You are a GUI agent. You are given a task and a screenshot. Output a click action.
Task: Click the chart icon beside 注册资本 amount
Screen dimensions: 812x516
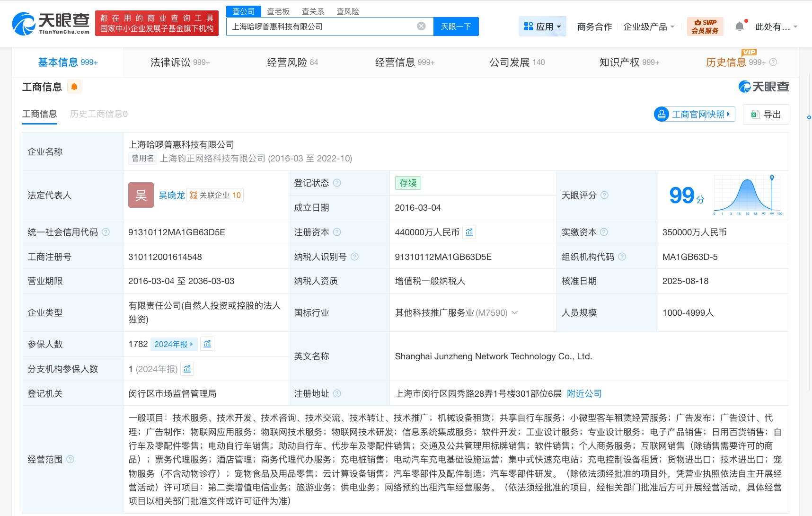469,232
